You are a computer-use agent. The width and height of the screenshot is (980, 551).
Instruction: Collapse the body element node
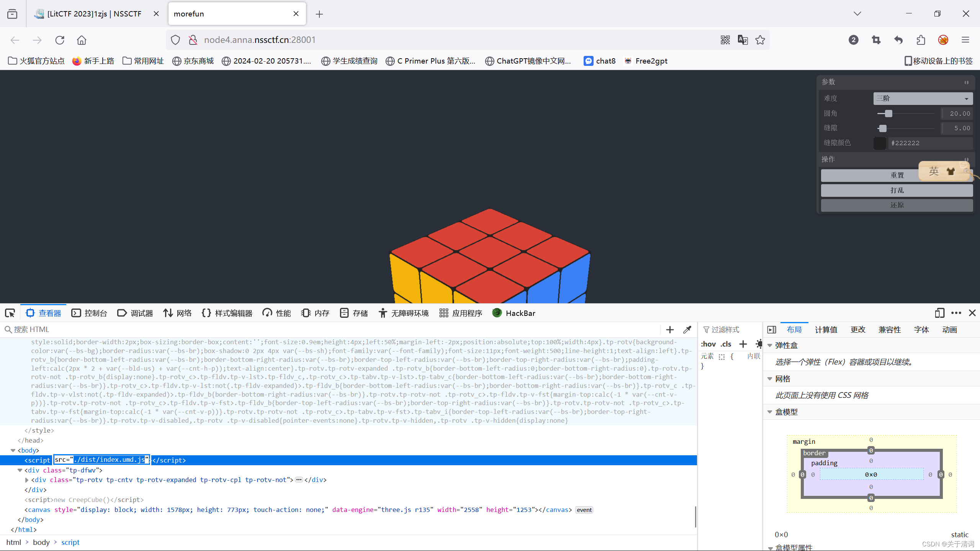pos(13,450)
